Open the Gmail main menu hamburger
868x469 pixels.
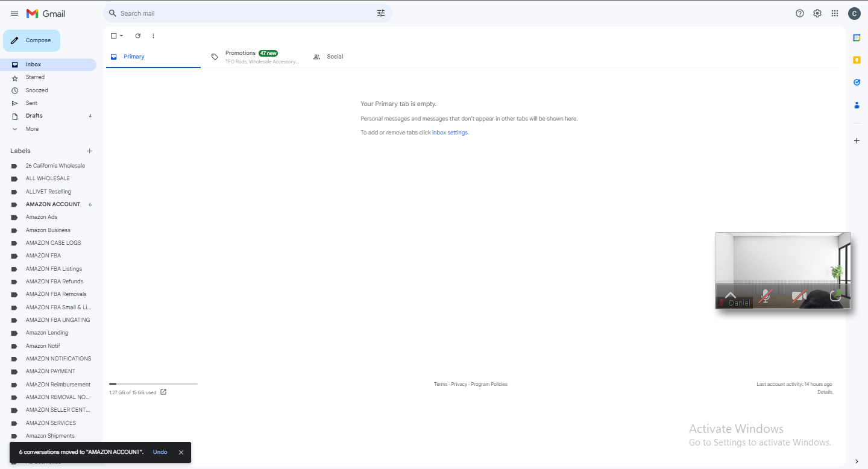14,13
